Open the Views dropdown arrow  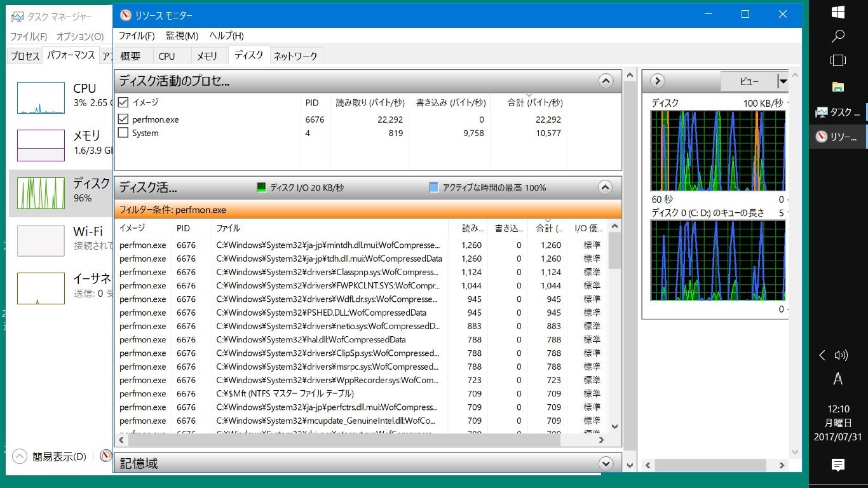(x=783, y=81)
